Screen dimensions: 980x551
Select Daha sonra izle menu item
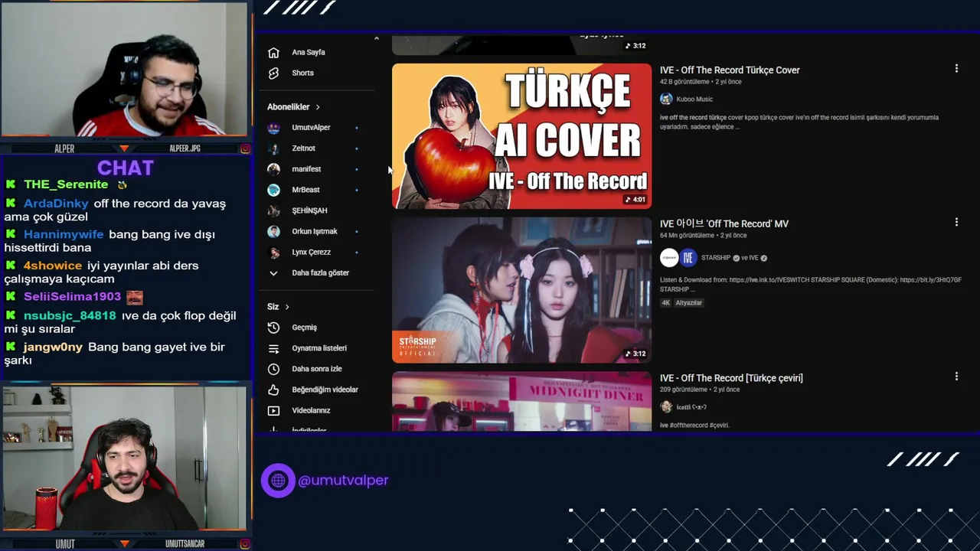(x=316, y=369)
